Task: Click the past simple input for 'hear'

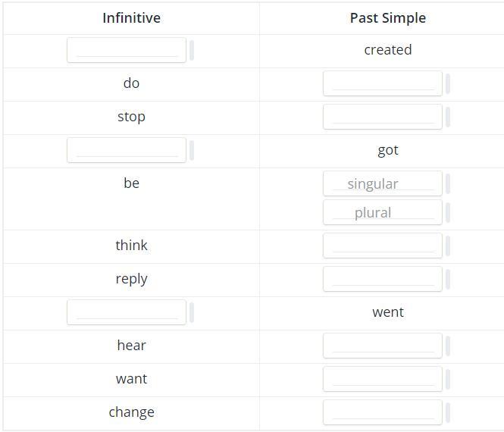Action: coord(383,346)
